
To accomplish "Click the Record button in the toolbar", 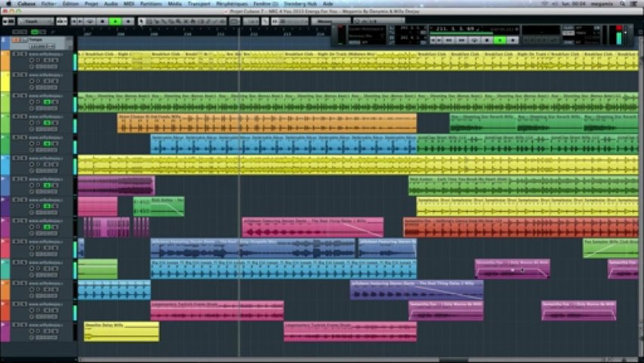I will [128, 21].
